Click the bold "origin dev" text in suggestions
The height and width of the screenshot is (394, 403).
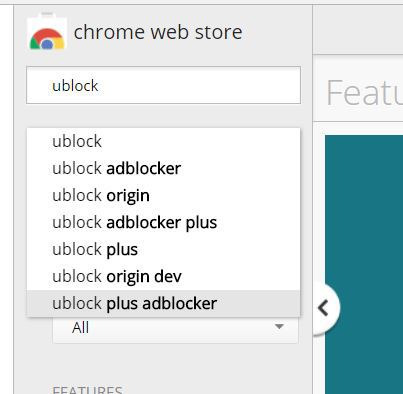click(x=144, y=277)
